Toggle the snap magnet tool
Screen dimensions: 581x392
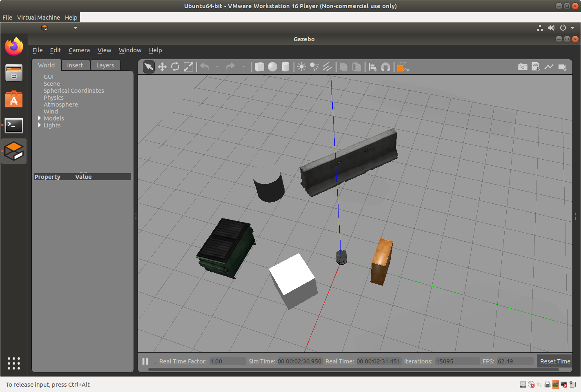(385, 67)
